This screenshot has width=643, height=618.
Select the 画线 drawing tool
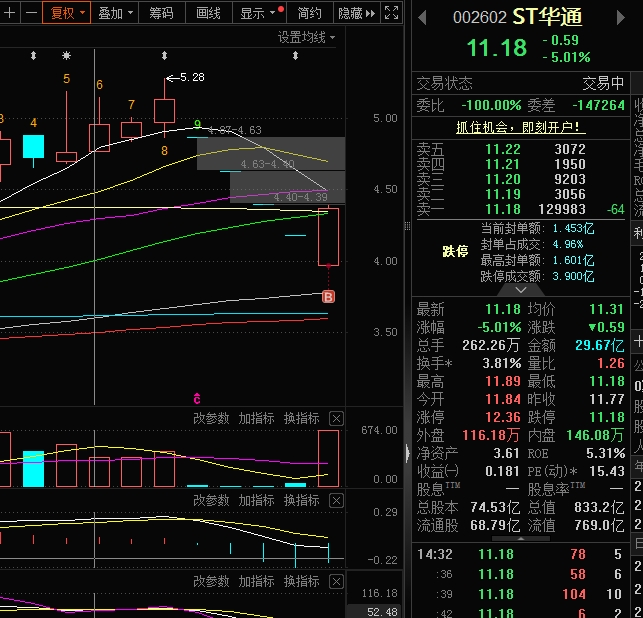[208, 13]
